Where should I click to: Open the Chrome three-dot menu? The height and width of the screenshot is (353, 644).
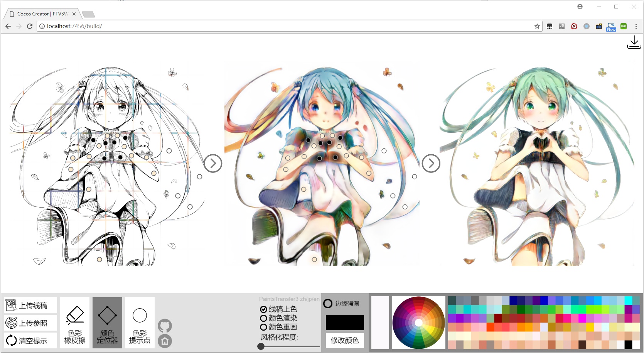[636, 26]
